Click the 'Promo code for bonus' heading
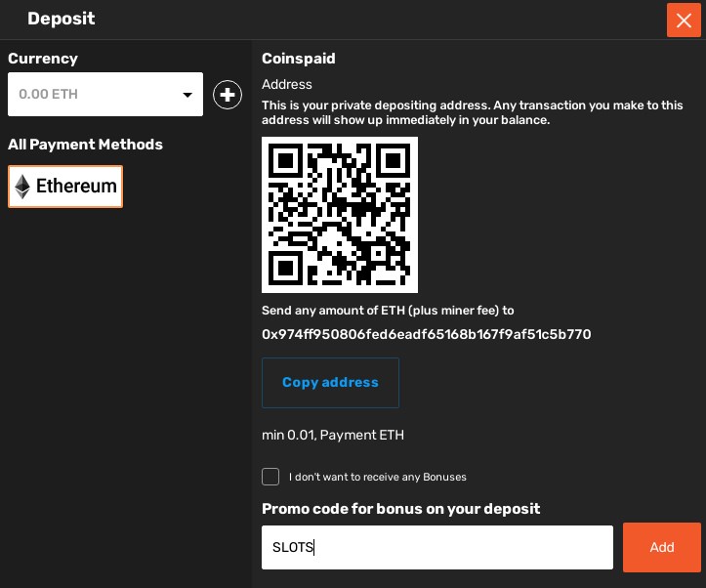The image size is (706, 588). click(400, 509)
